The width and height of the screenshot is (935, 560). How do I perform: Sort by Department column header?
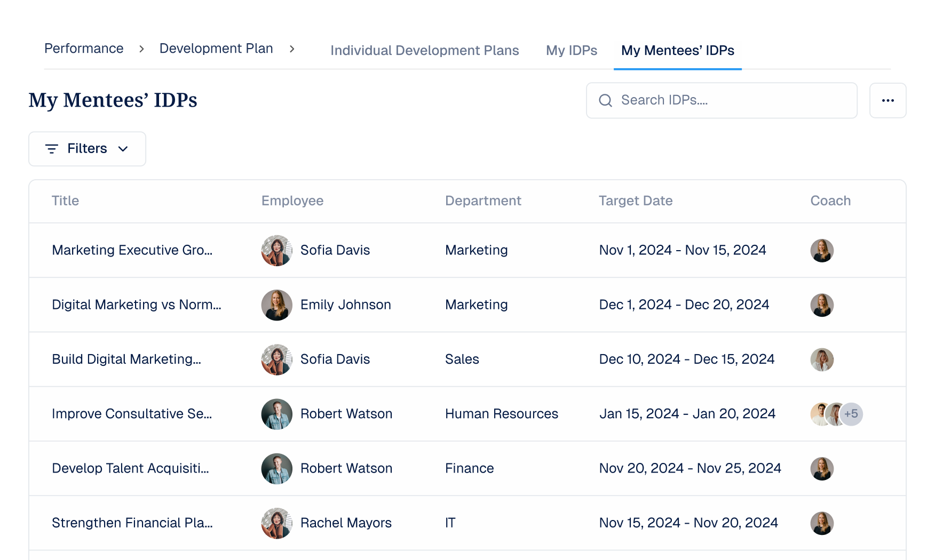(x=483, y=201)
